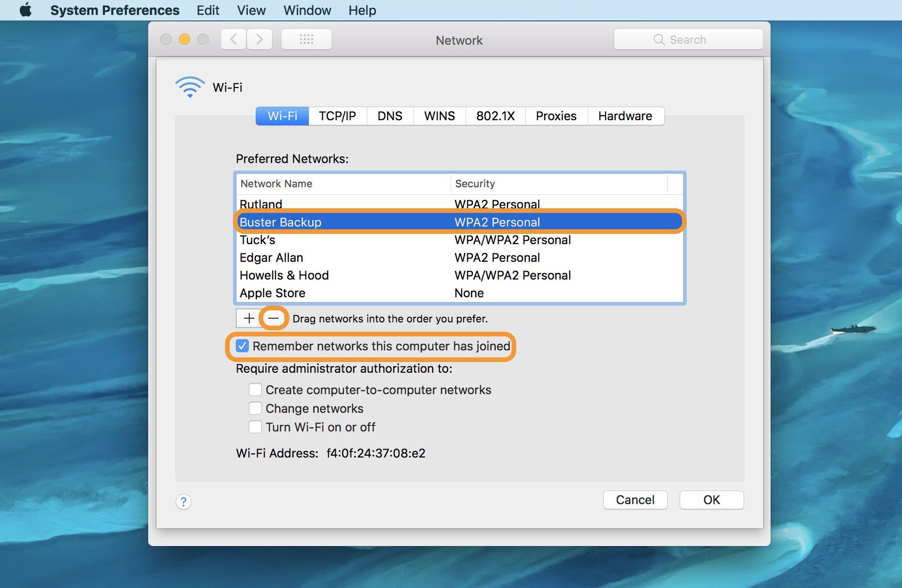The height and width of the screenshot is (588, 902).
Task: Select the Edgar Allan network
Action: click(459, 258)
